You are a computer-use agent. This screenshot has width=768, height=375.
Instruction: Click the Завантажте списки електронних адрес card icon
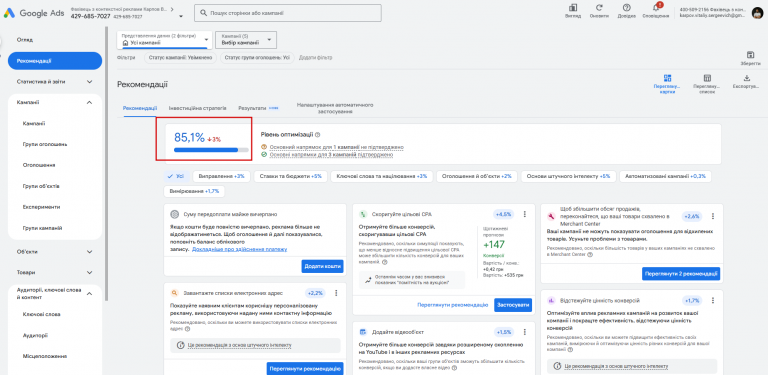[x=174, y=293]
